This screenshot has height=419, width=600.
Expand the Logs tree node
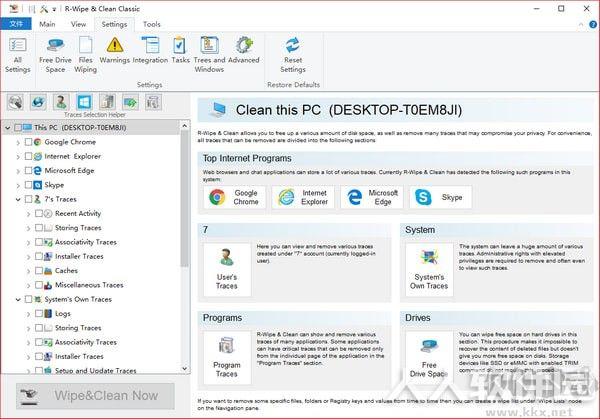tap(28, 314)
